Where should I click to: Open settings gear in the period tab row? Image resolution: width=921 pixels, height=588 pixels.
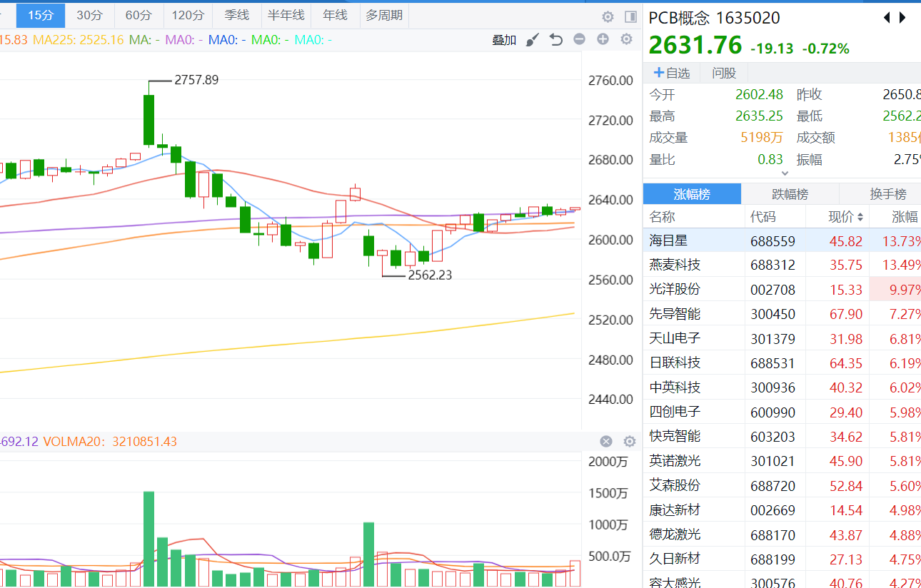[608, 16]
